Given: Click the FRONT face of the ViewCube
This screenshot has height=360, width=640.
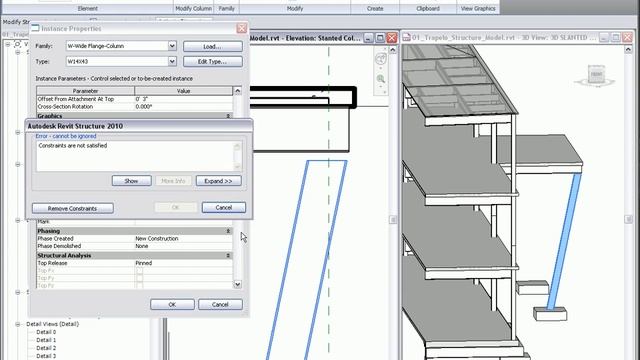Looking at the screenshot, I should point(596,74).
